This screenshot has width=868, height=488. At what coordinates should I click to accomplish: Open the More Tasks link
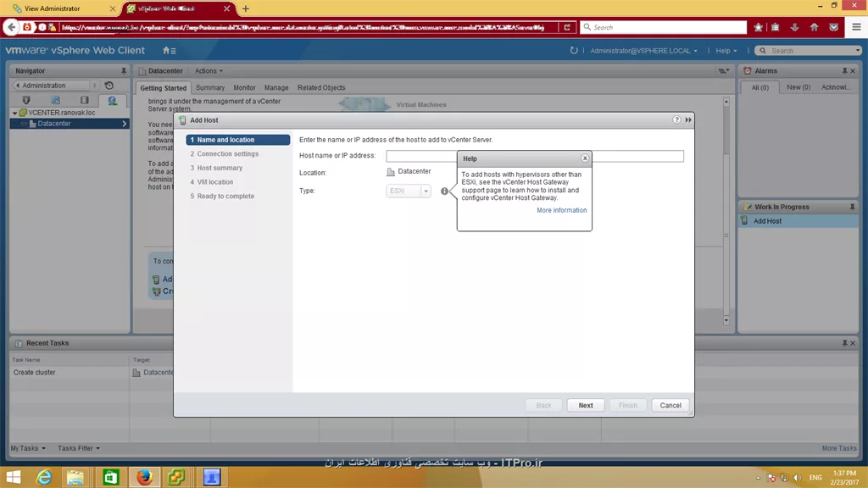click(838, 448)
